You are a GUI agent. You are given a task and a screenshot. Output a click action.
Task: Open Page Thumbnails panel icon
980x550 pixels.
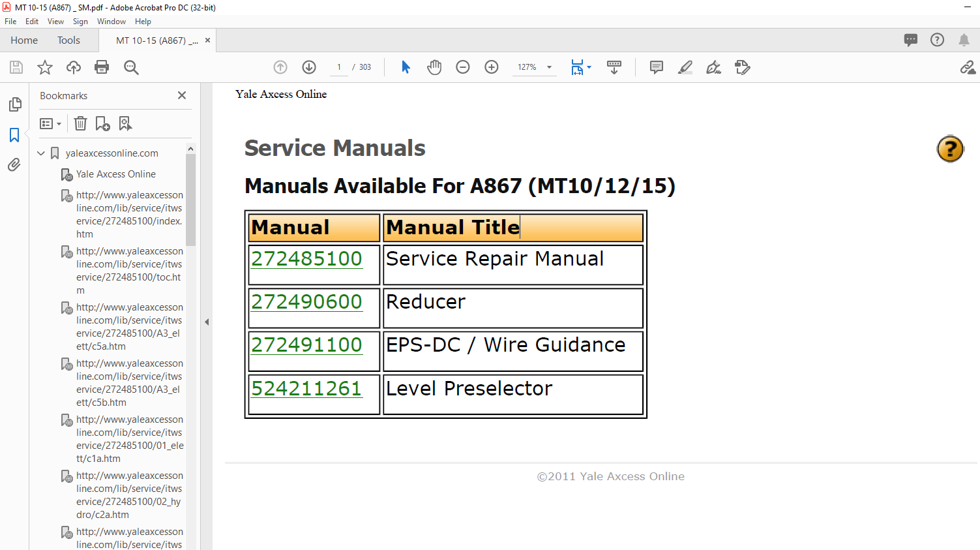click(14, 104)
